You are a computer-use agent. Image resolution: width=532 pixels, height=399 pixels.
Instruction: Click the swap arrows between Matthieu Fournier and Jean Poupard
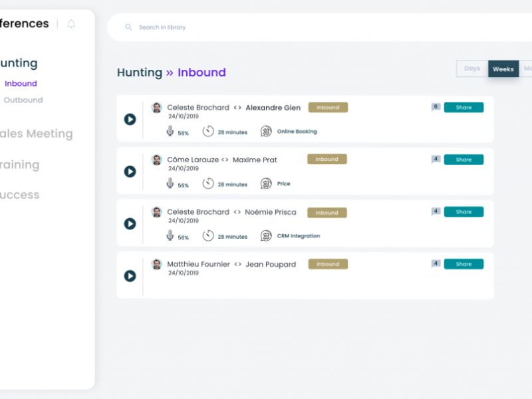tap(238, 264)
